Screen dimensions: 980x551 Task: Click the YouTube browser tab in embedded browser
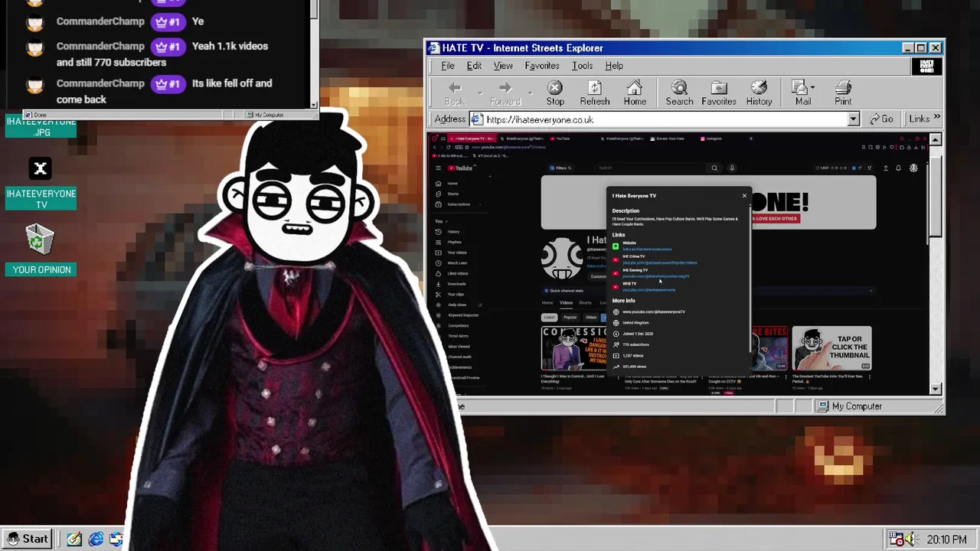click(x=563, y=139)
